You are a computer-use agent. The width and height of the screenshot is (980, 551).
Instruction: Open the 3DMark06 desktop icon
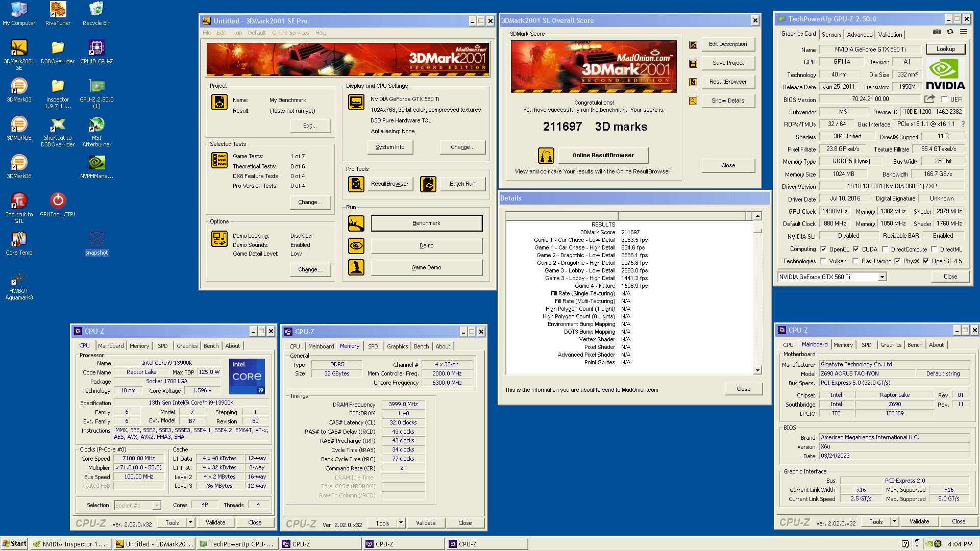pos(19,167)
